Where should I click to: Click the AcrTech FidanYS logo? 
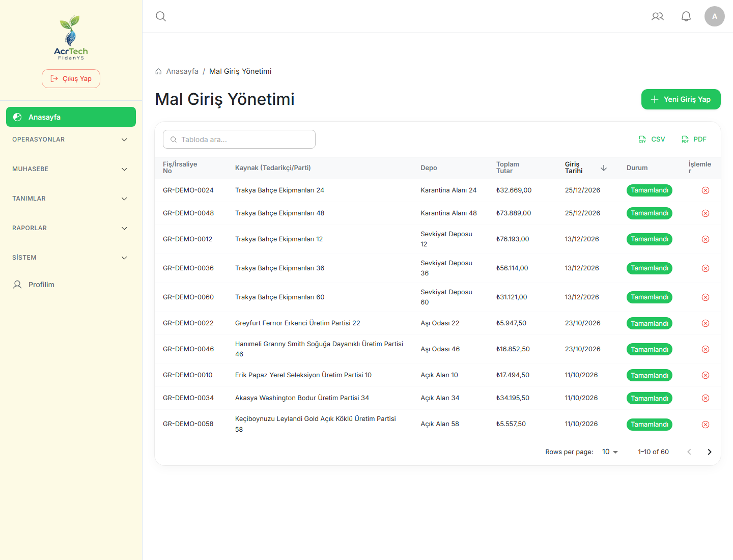71,38
